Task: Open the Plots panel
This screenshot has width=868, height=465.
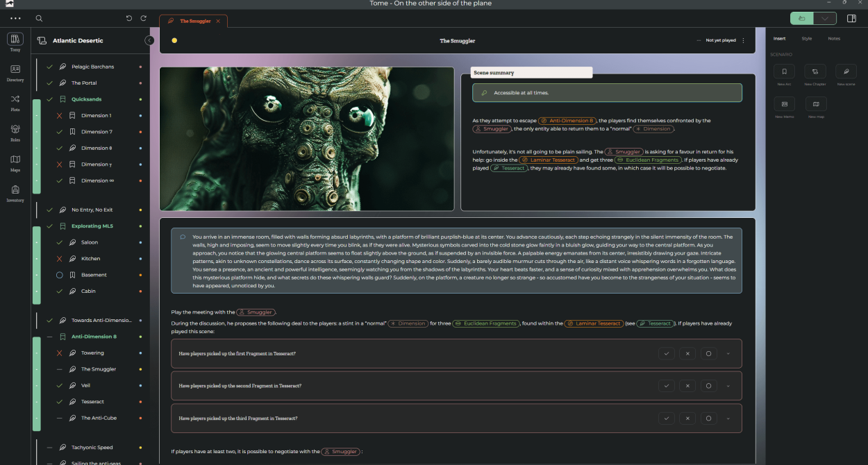Action: coord(15,103)
